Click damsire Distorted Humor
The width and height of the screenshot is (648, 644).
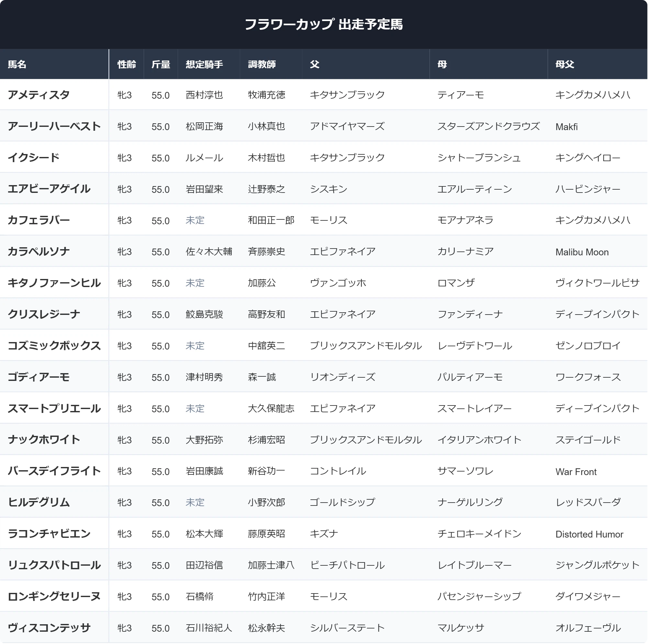point(589,534)
